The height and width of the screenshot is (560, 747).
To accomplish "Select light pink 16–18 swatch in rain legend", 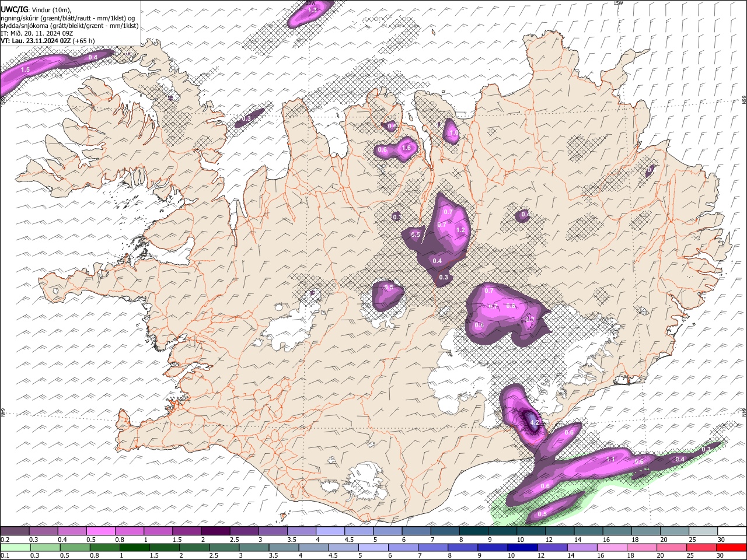I will tap(612, 547).
